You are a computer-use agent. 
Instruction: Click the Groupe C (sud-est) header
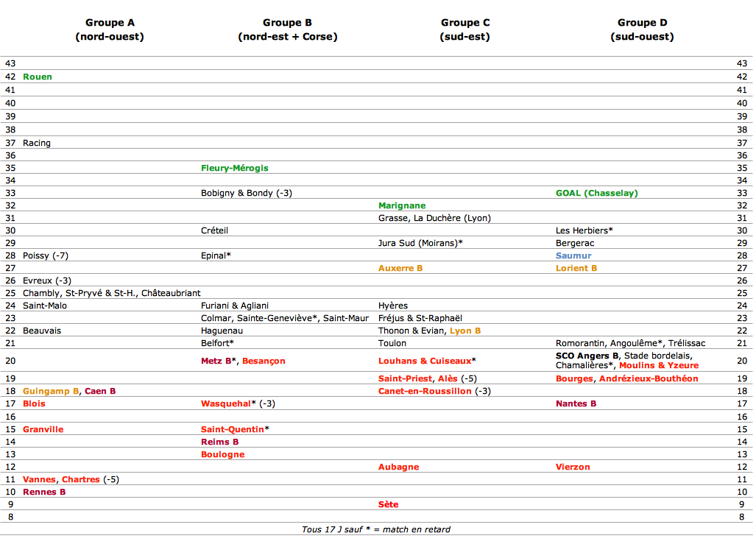(464, 29)
